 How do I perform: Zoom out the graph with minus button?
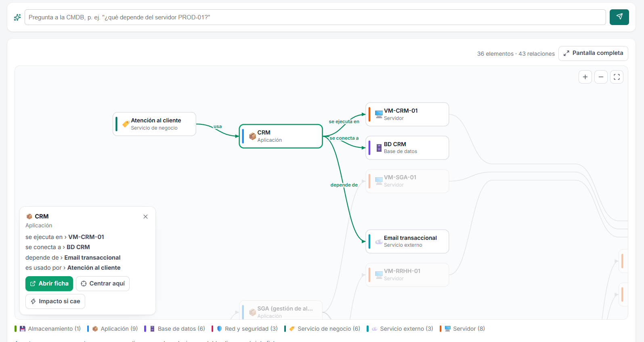[601, 77]
